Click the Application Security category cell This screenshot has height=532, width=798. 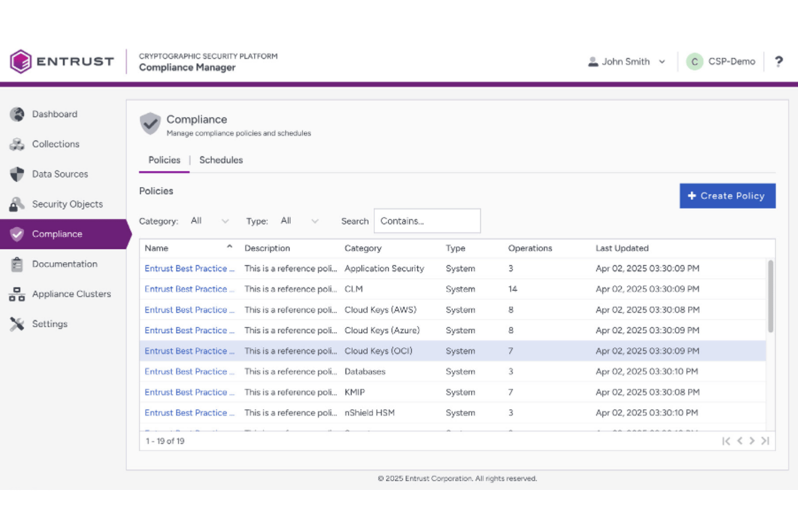(384, 268)
